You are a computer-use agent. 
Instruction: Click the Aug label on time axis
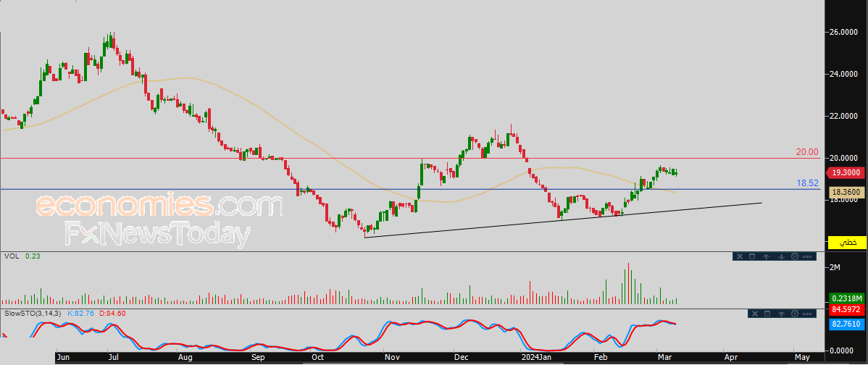point(185,358)
